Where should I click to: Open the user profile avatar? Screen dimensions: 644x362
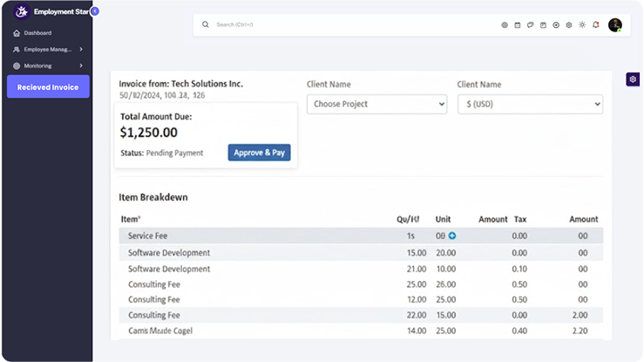pyautogui.click(x=615, y=25)
